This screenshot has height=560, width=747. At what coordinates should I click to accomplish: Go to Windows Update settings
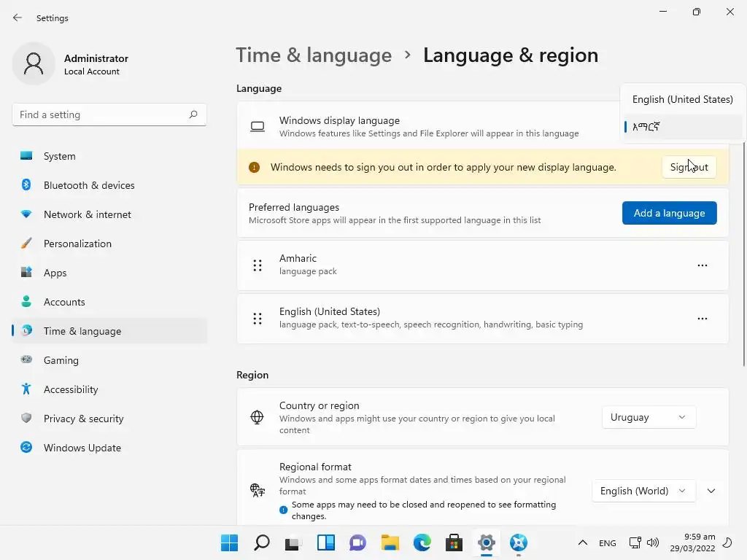click(82, 448)
